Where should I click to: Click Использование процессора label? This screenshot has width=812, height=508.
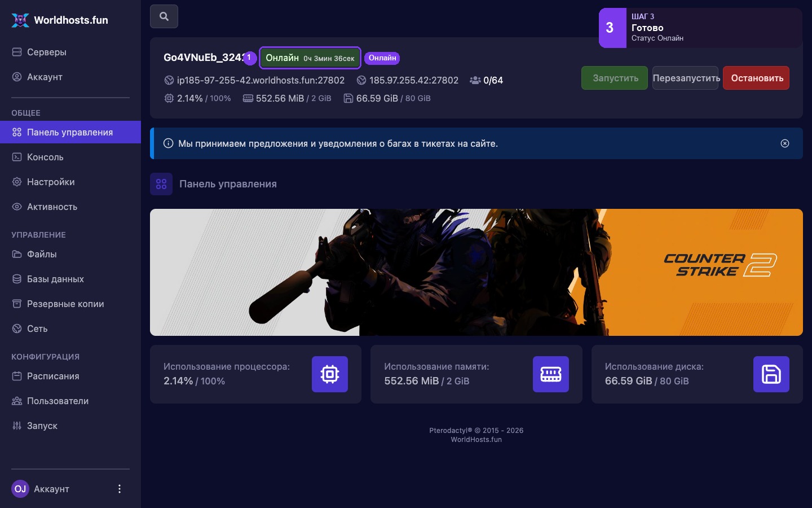(227, 366)
